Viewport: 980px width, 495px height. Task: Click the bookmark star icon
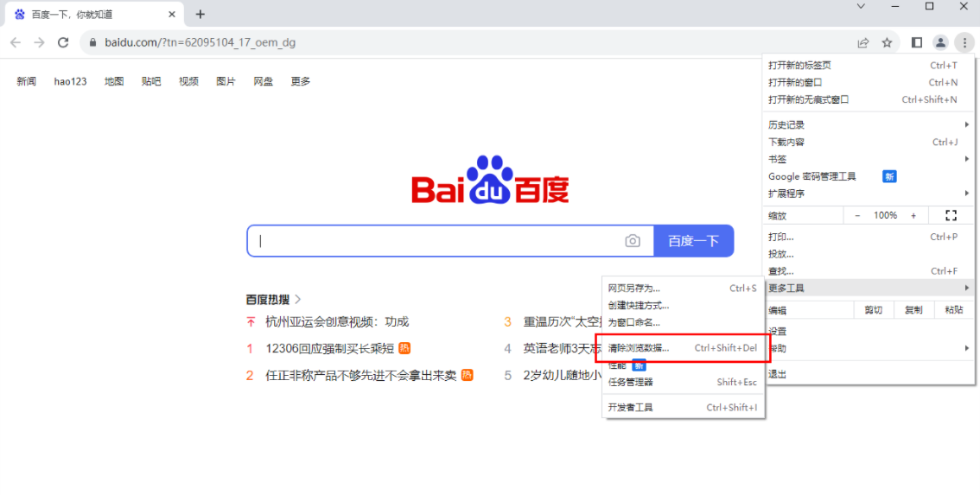887,42
